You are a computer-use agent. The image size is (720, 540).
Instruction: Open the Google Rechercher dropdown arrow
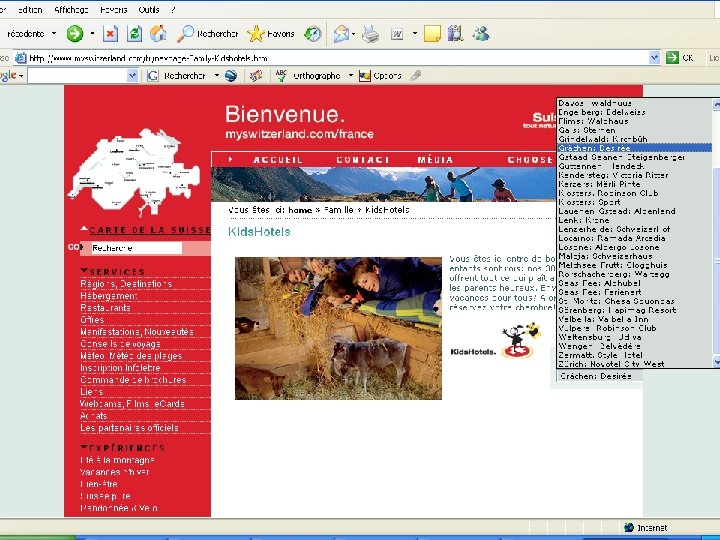[217, 76]
